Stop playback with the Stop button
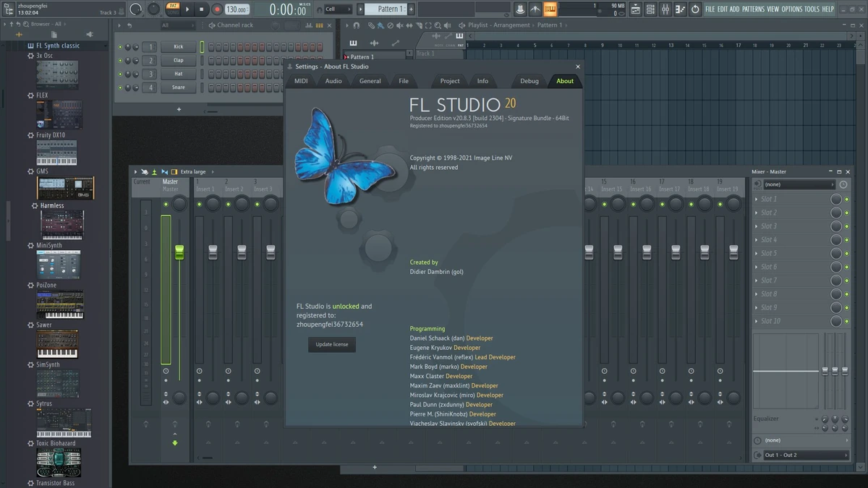Screen dimensions: 868x488 202,9
